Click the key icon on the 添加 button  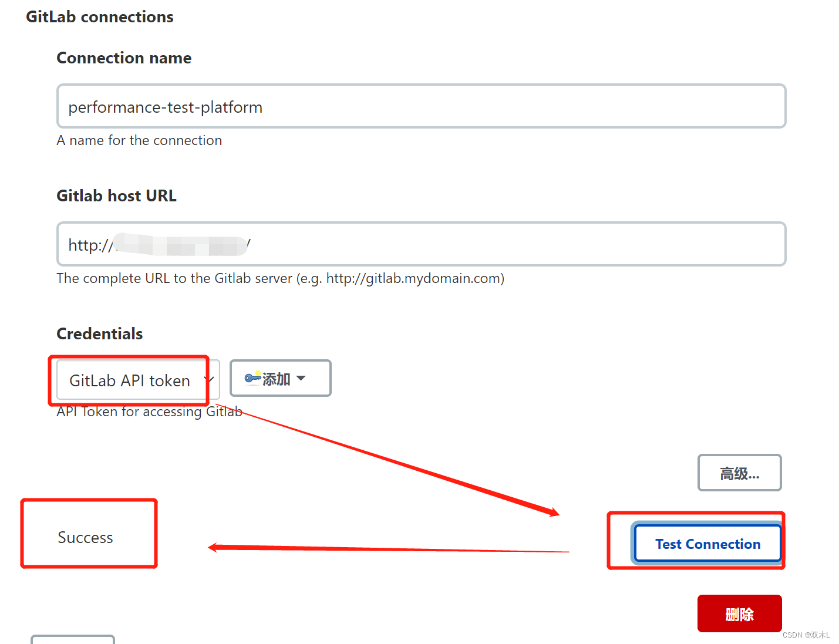(x=252, y=378)
